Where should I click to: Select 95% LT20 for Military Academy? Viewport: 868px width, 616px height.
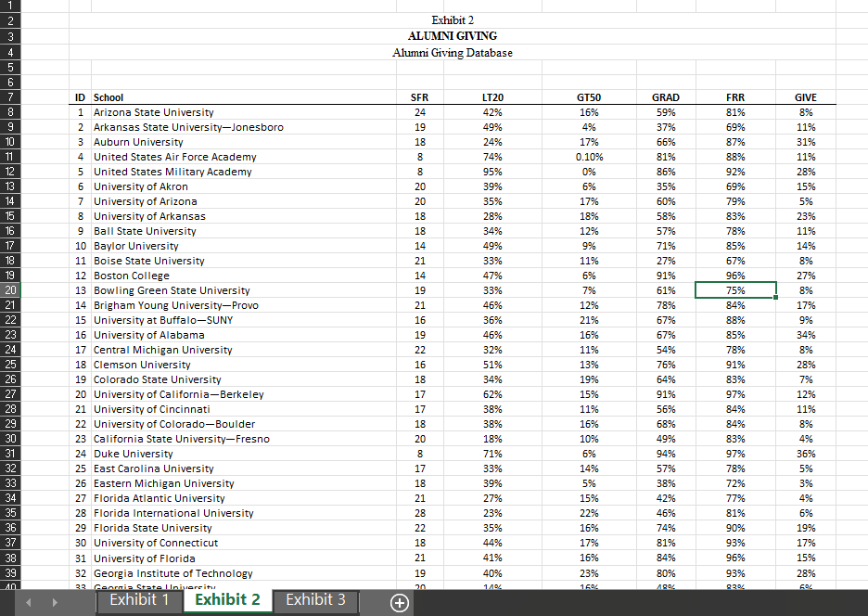click(x=492, y=172)
